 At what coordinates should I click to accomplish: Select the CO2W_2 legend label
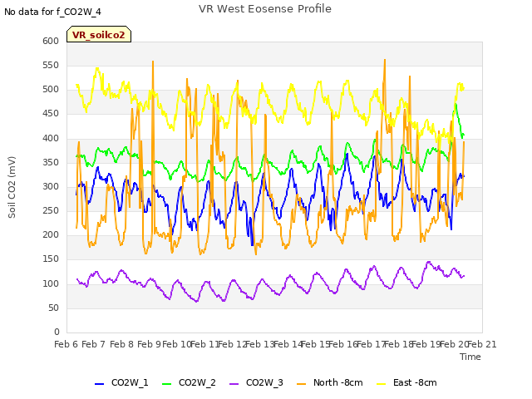197,382
